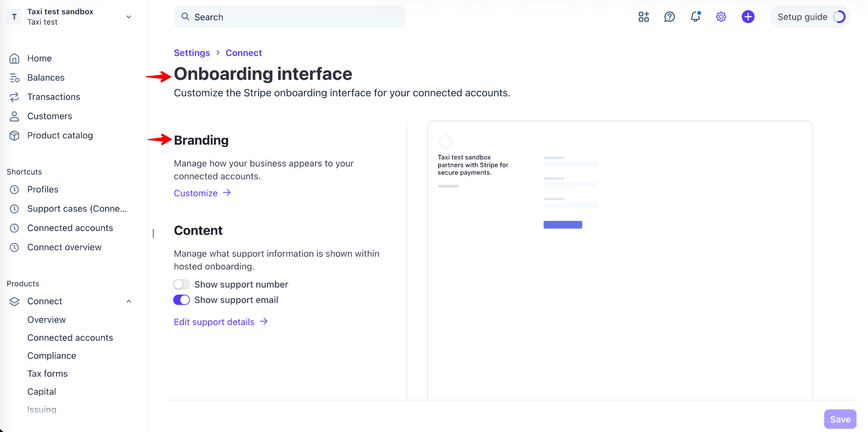Image resolution: width=868 pixels, height=432 pixels.
Task: Click the Connect product label in sidebar
Action: point(45,302)
